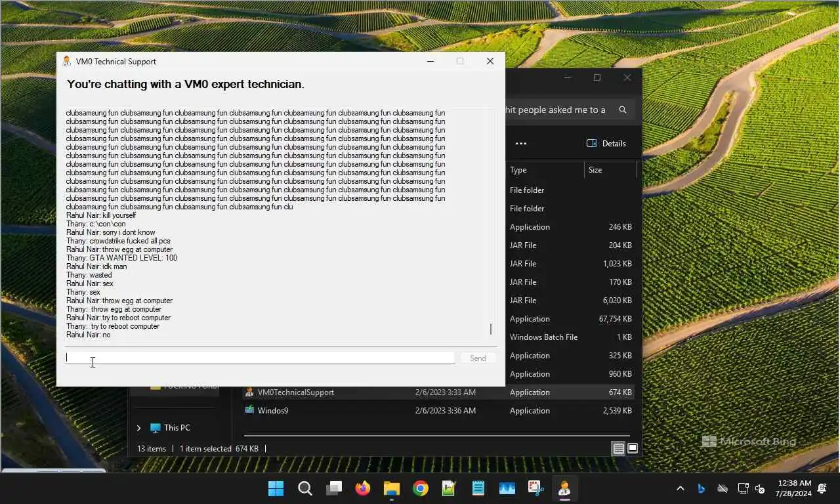Click the chat message input field
This screenshot has width=840, height=504.
260,358
